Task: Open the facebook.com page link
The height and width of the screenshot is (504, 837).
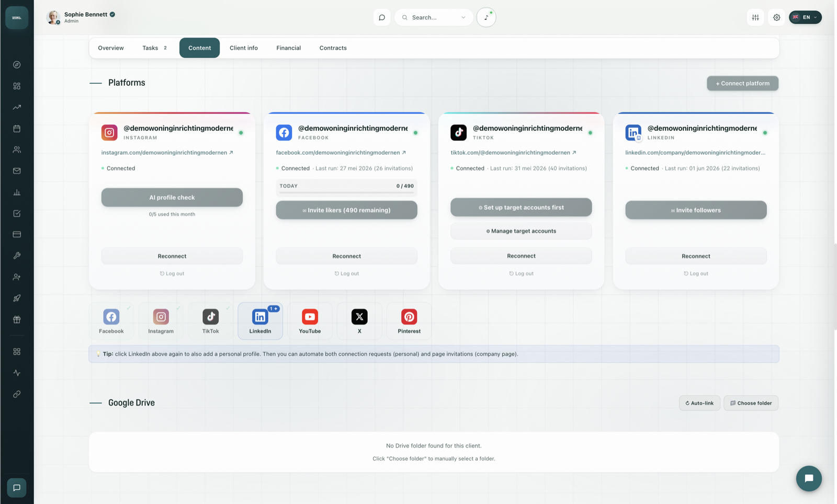Action: (341, 153)
